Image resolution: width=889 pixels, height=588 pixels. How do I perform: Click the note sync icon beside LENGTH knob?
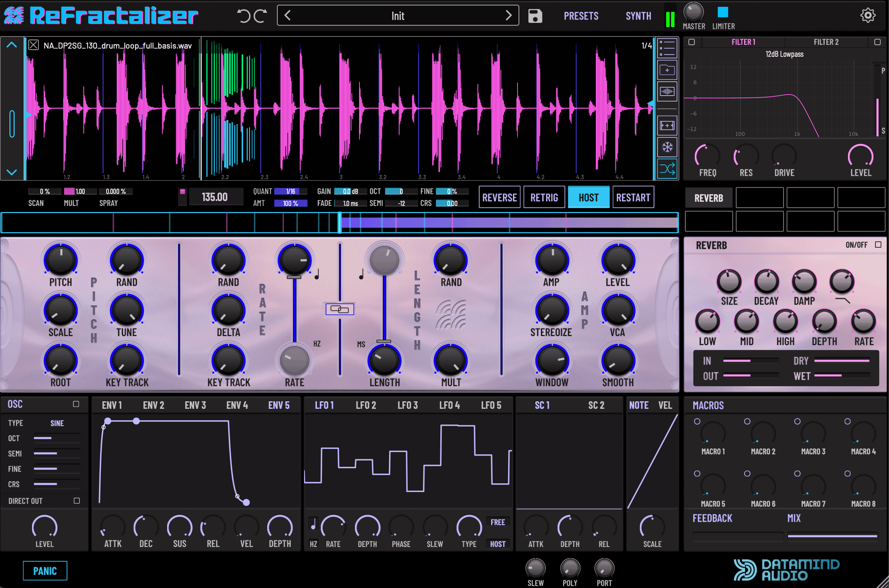[x=361, y=274]
